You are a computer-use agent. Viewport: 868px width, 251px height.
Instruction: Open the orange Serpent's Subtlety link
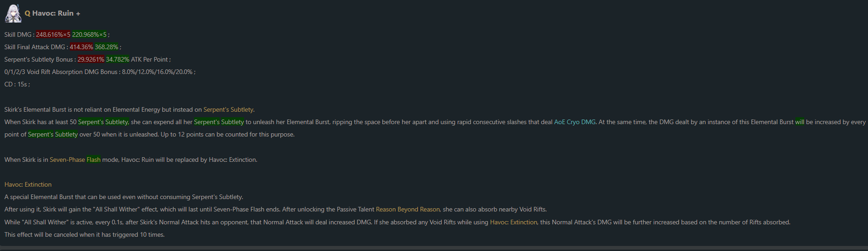coord(228,109)
